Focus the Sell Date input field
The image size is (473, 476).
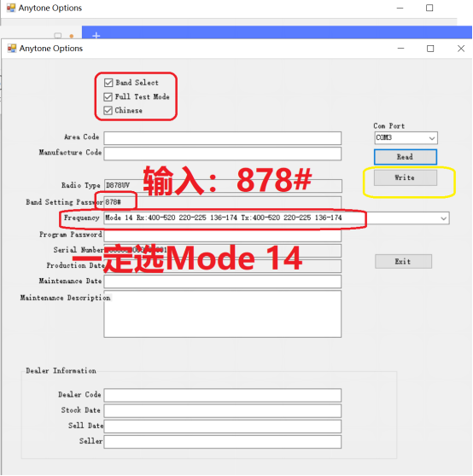[222, 427]
